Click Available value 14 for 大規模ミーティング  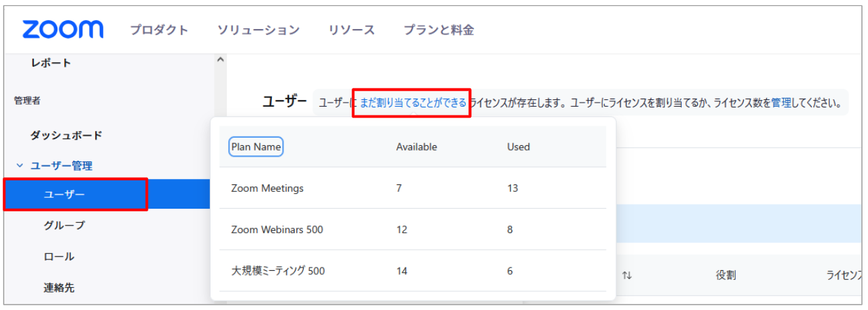click(x=402, y=271)
